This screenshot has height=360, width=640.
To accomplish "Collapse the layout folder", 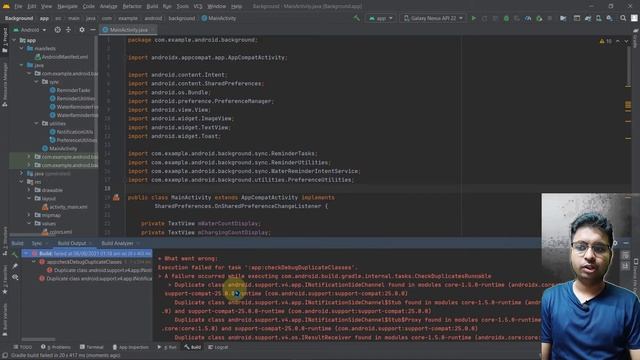I will [x=29, y=198].
